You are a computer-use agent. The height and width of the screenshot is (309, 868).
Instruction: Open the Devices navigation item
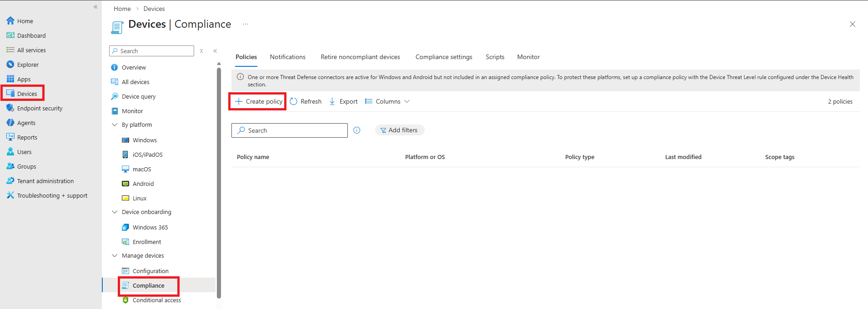click(x=22, y=94)
